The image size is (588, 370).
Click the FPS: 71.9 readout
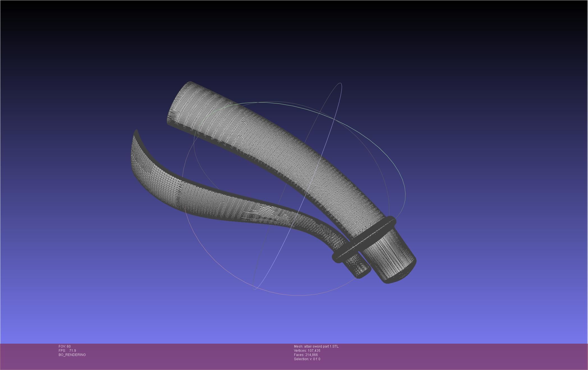67,351
